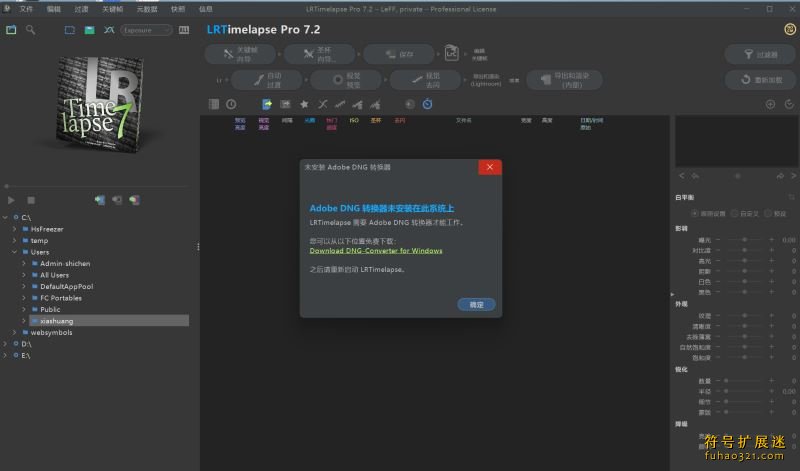800x471 pixels.
Task: Click the red/green sync icon
Action: 134,200
